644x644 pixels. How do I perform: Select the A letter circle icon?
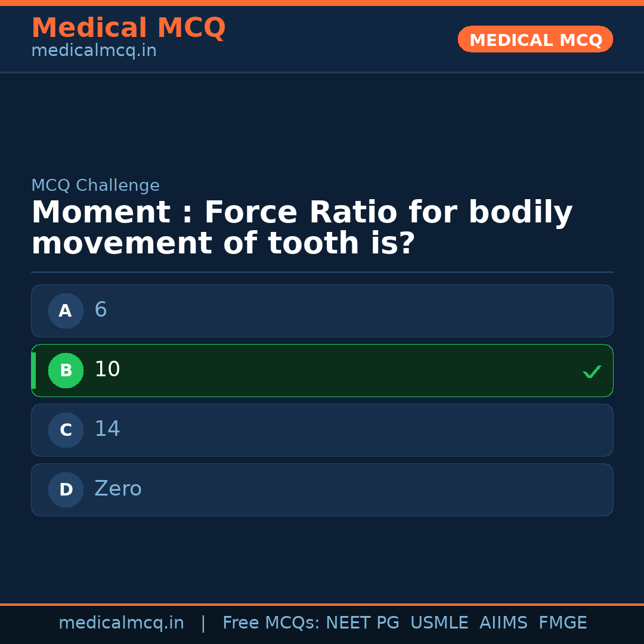tap(66, 311)
